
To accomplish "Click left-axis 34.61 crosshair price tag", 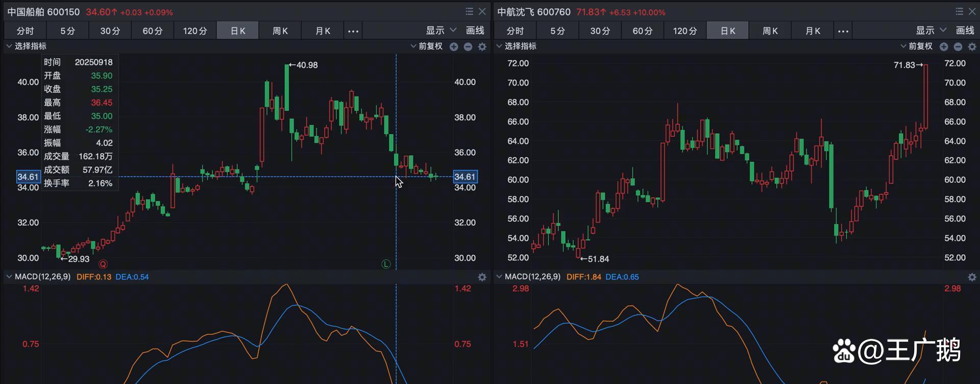I will [x=28, y=177].
